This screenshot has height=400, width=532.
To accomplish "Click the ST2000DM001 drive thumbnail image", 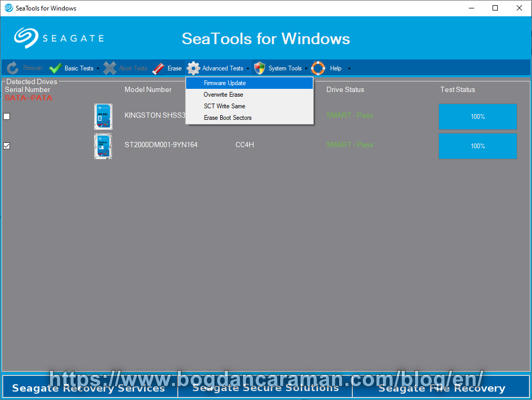I will coord(103,146).
